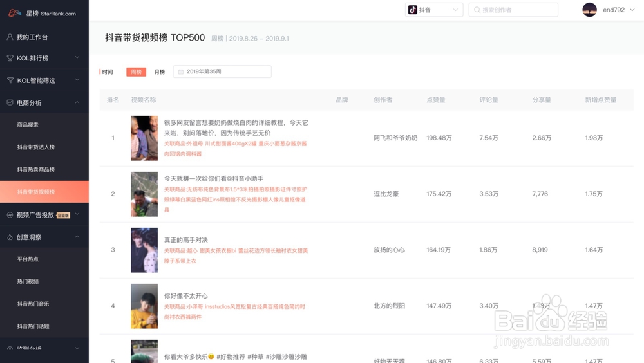Click the 我的工作台 person icon
644x363 pixels.
pyautogui.click(x=10, y=37)
